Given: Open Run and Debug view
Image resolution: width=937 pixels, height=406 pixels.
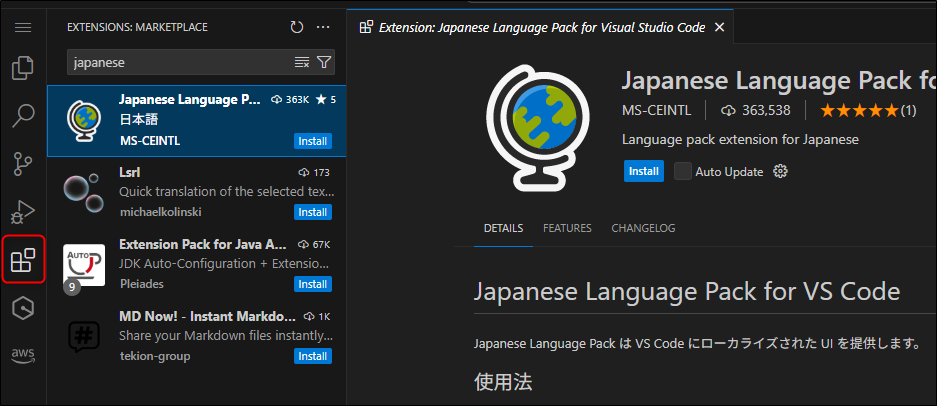Looking at the screenshot, I should click(x=22, y=212).
